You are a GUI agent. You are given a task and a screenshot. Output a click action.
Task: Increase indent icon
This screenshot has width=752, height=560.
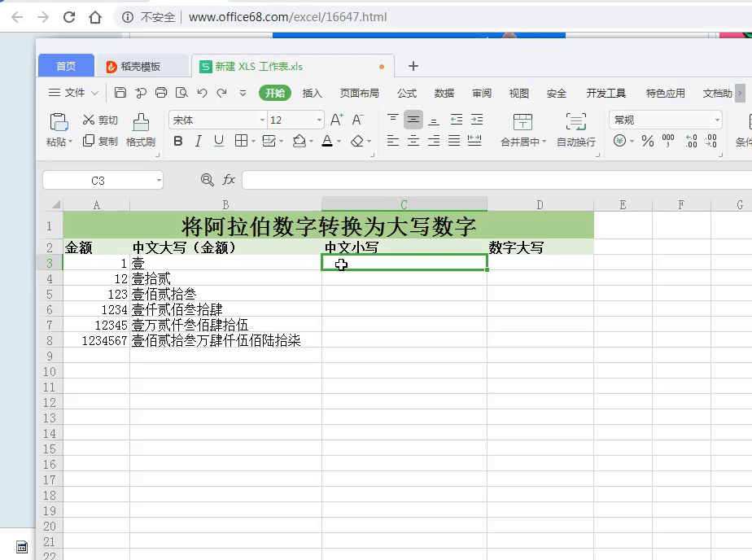[477, 120]
